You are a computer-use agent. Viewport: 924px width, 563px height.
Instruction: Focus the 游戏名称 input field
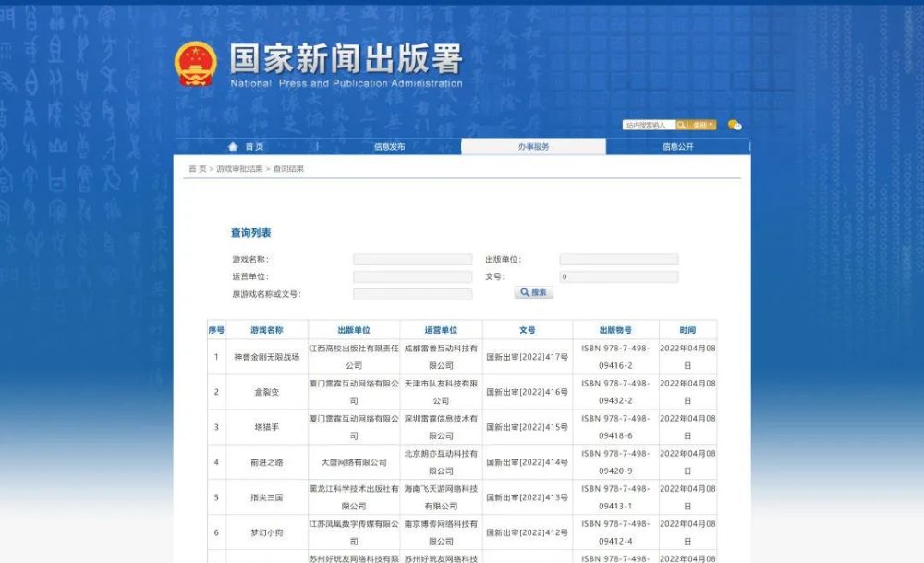tap(412, 260)
